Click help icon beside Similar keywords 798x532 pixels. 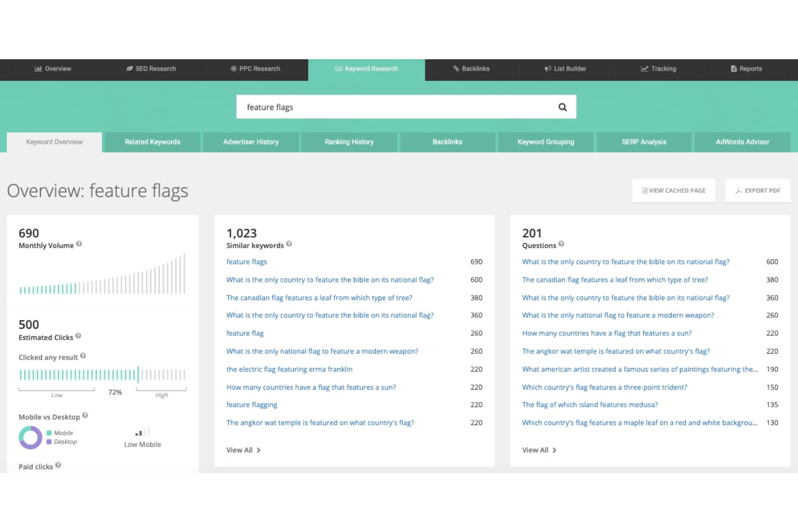point(289,244)
